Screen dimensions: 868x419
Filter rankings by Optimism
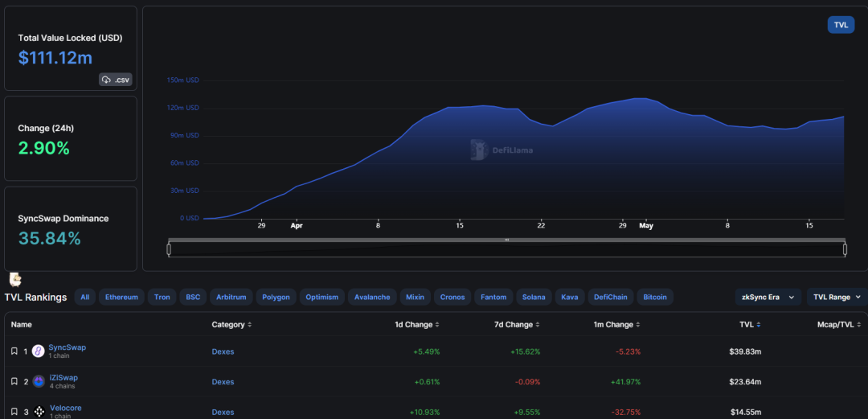pyautogui.click(x=322, y=297)
